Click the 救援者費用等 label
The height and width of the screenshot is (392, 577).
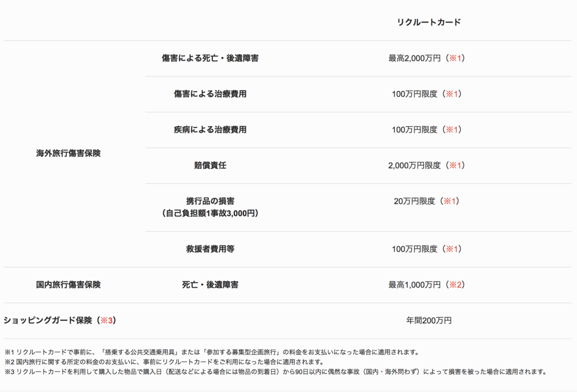[210, 249]
